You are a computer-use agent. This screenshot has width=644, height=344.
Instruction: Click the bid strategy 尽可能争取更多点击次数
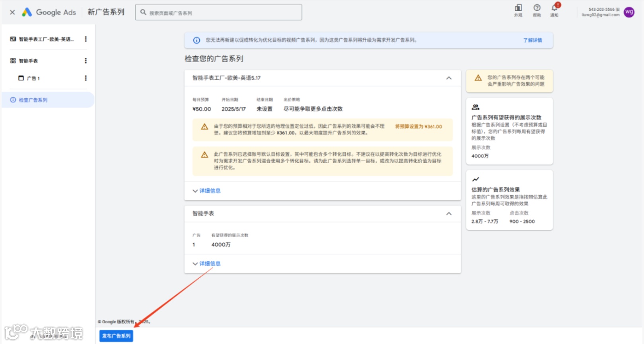[x=313, y=109]
